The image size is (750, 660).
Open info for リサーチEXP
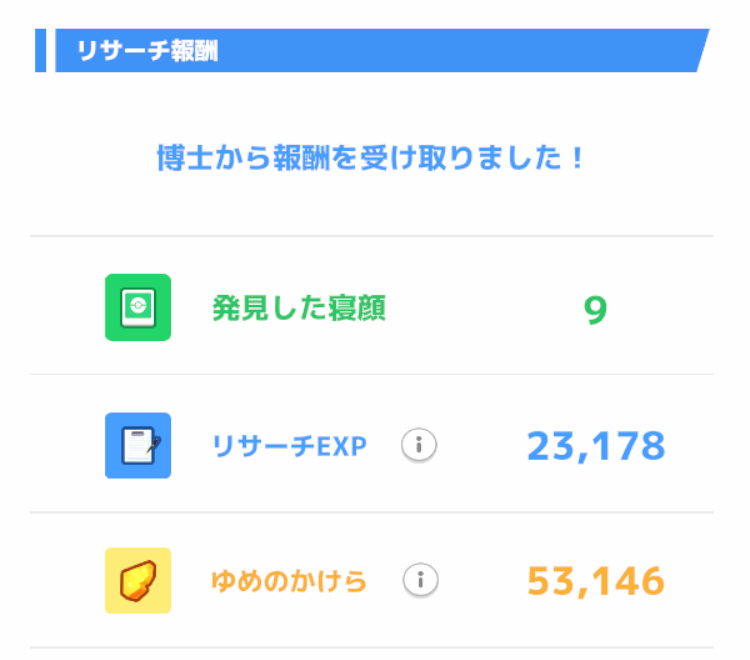[420, 446]
